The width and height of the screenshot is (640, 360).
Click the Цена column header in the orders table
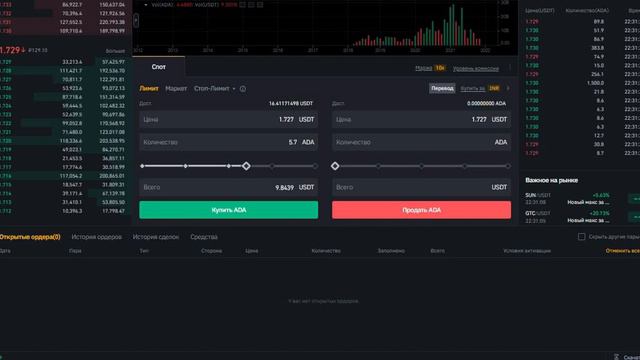click(x=251, y=251)
